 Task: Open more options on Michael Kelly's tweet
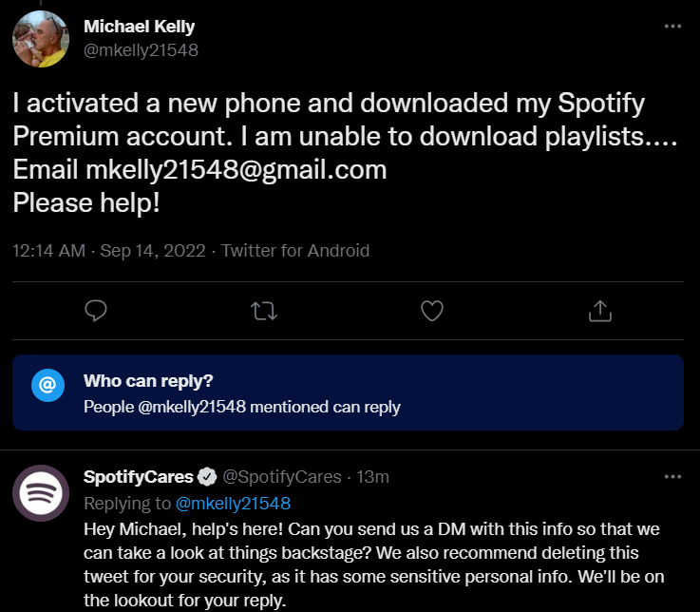click(672, 28)
